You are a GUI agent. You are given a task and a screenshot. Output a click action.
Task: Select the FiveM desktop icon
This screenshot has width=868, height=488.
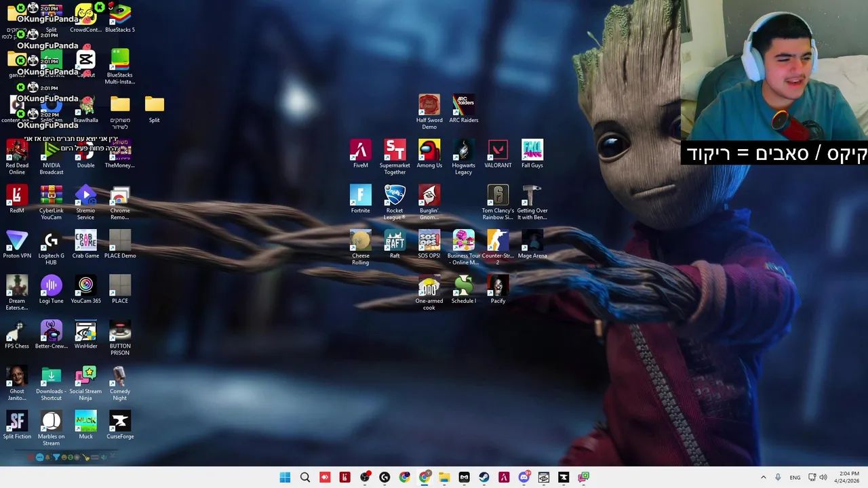[x=361, y=154]
